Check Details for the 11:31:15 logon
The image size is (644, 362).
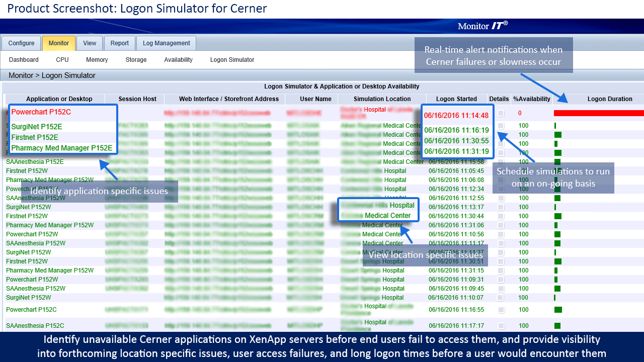[x=501, y=270]
